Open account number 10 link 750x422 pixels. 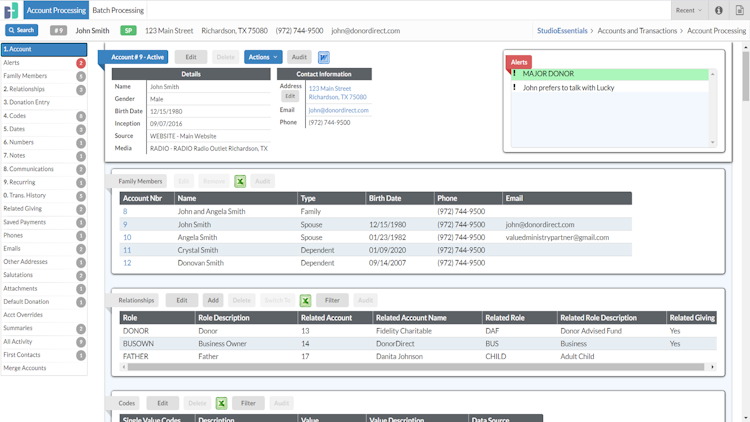click(127, 237)
